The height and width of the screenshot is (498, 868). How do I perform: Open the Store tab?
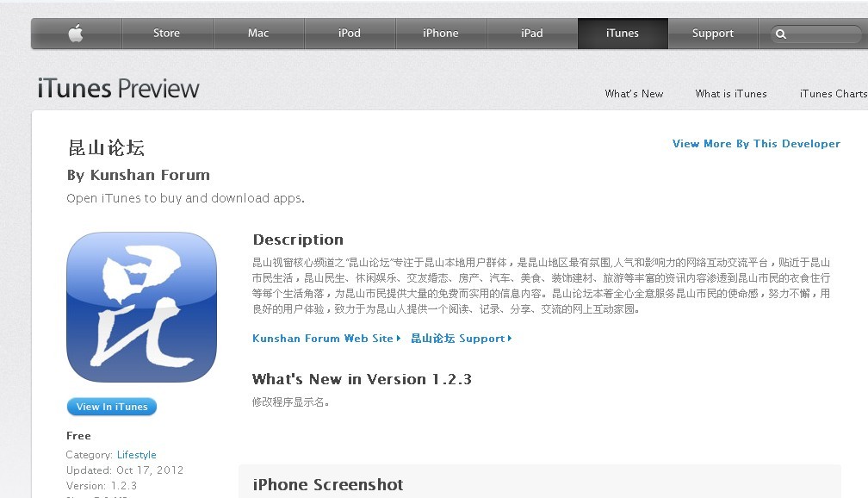tap(167, 34)
